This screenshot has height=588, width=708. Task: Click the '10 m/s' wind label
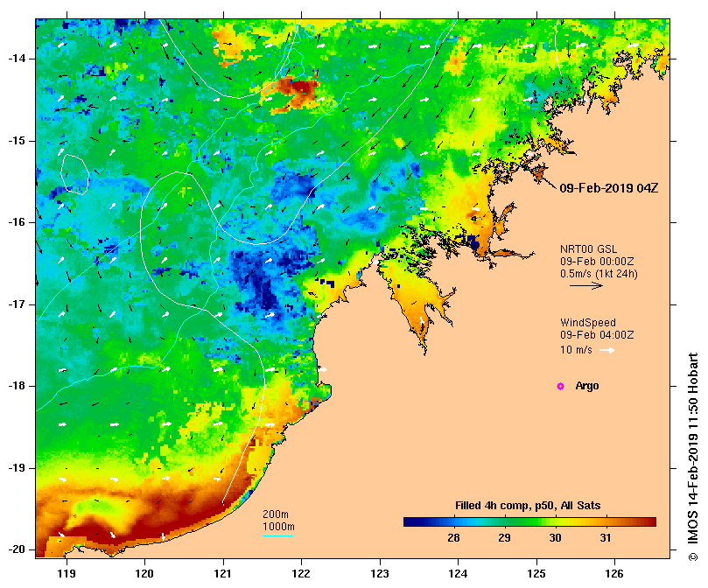coord(576,350)
